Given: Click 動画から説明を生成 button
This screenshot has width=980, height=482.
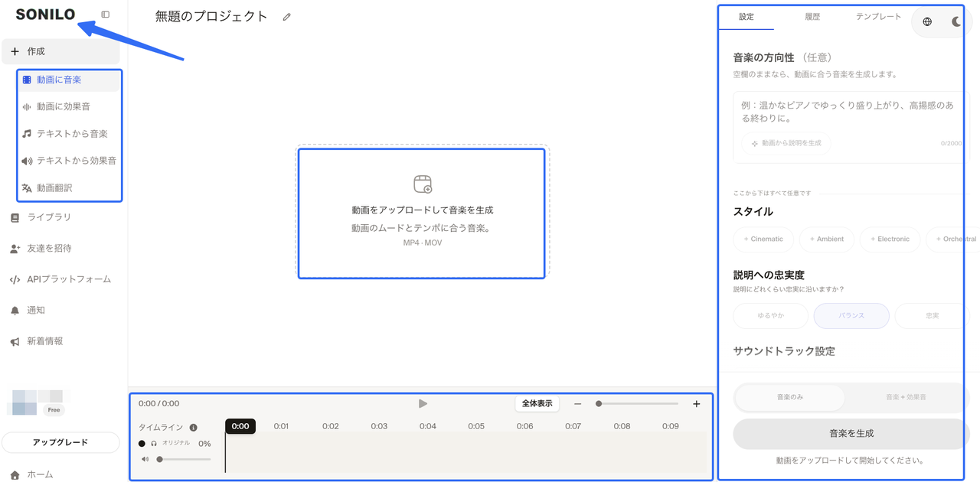Looking at the screenshot, I should pos(786,143).
